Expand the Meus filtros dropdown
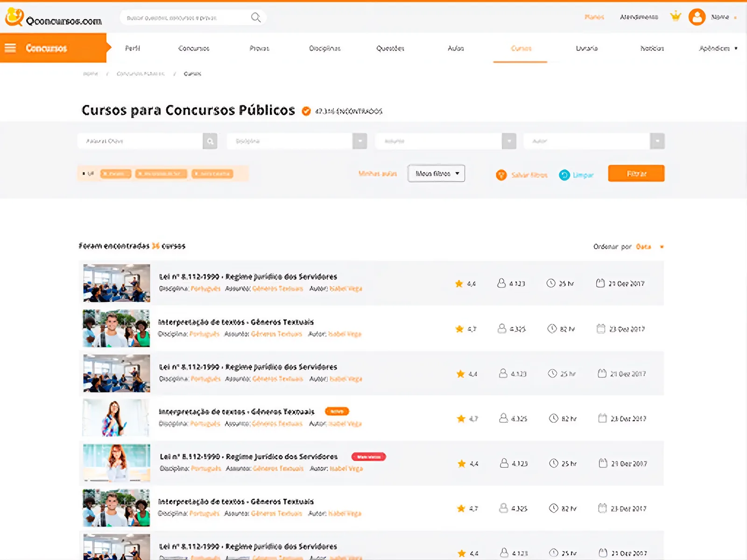The width and height of the screenshot is (747, 560). coord(437,173)
